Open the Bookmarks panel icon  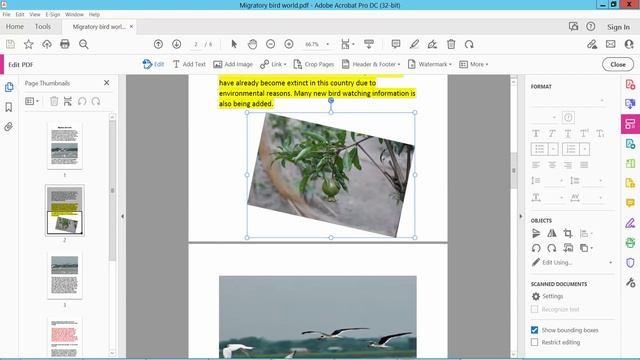(x=9, y=107)
